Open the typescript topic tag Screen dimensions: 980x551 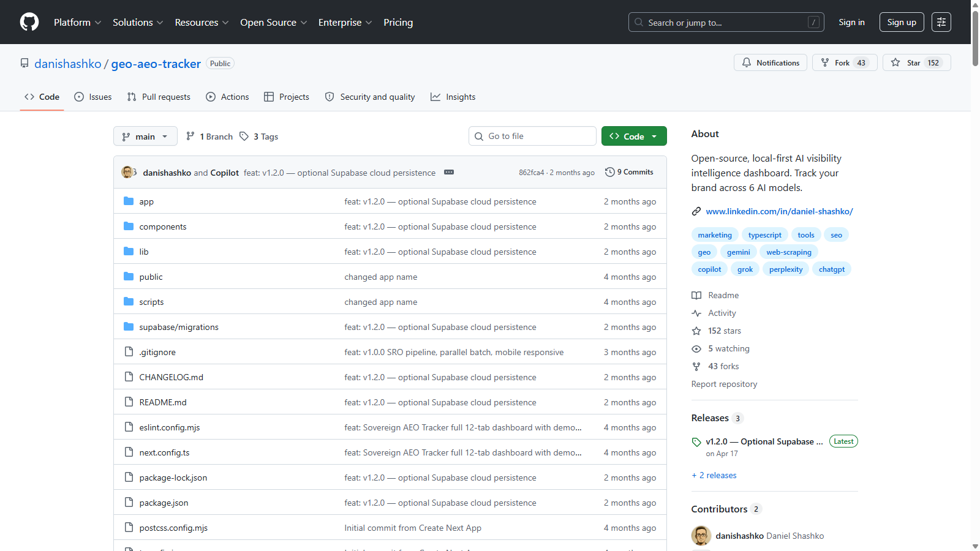click(764, 235)
